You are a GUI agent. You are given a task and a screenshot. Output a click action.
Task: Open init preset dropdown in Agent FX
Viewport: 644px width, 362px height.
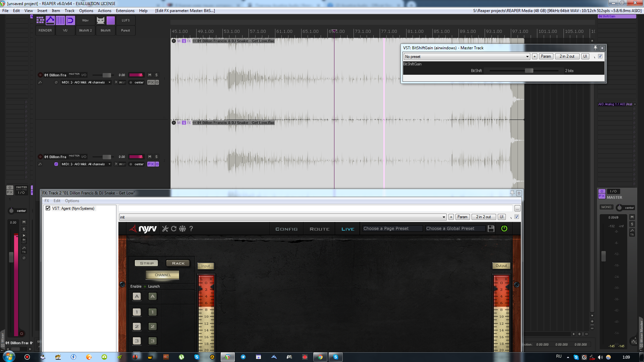(282, 217)
